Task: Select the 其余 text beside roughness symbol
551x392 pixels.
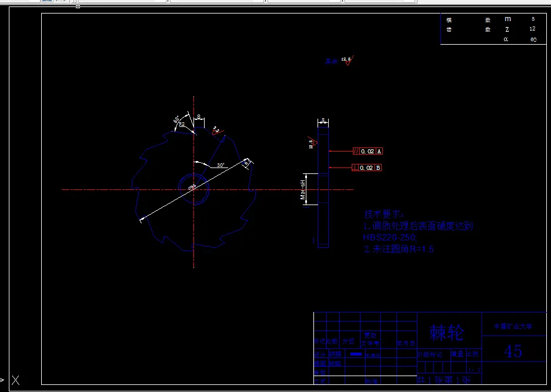Action: [x=331, y=61]
